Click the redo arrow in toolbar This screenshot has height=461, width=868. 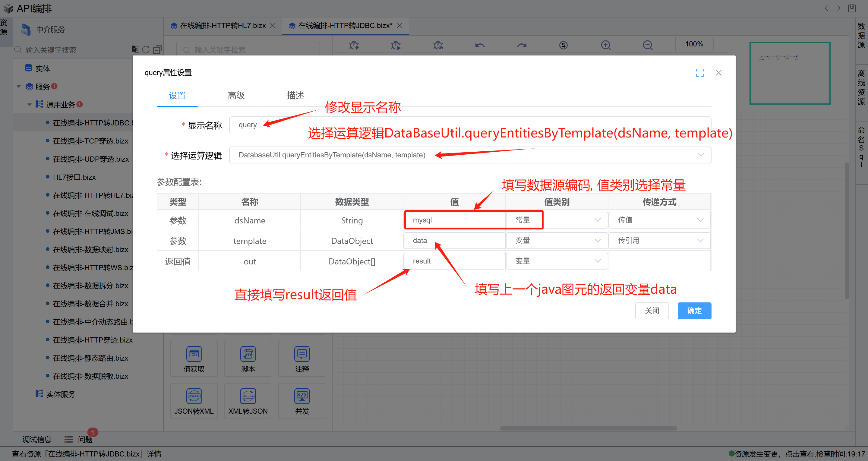(522, 45)
